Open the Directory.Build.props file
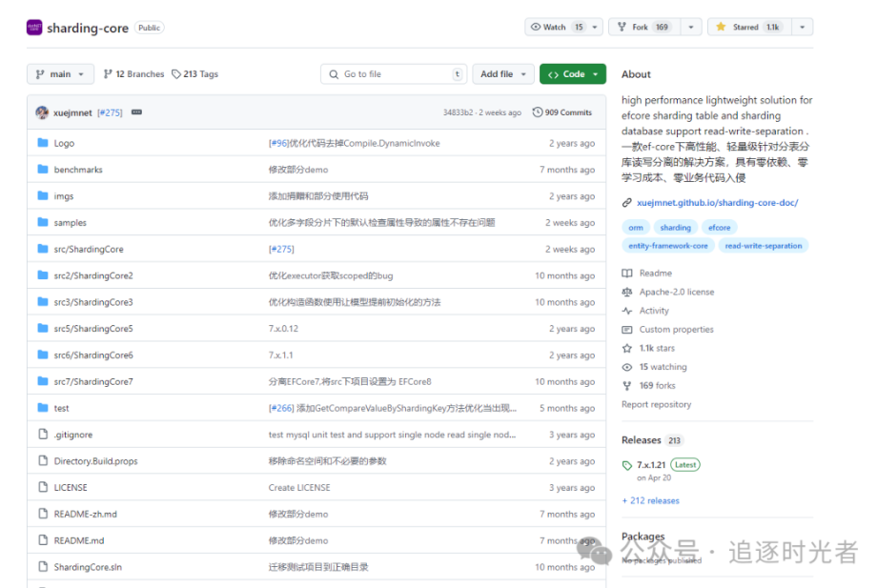This screenshot has width=877, height=588. 95,461
